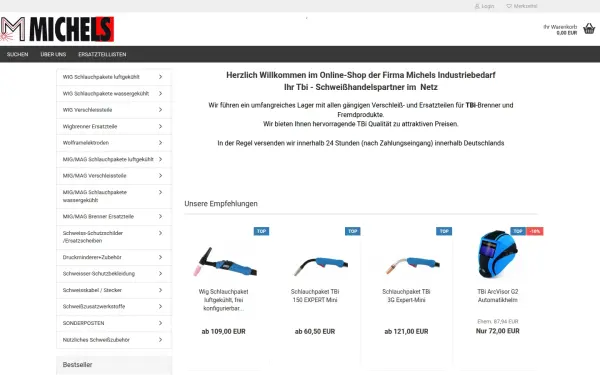Click the Ehem. 87,94 EUR old price

point(498,321)
